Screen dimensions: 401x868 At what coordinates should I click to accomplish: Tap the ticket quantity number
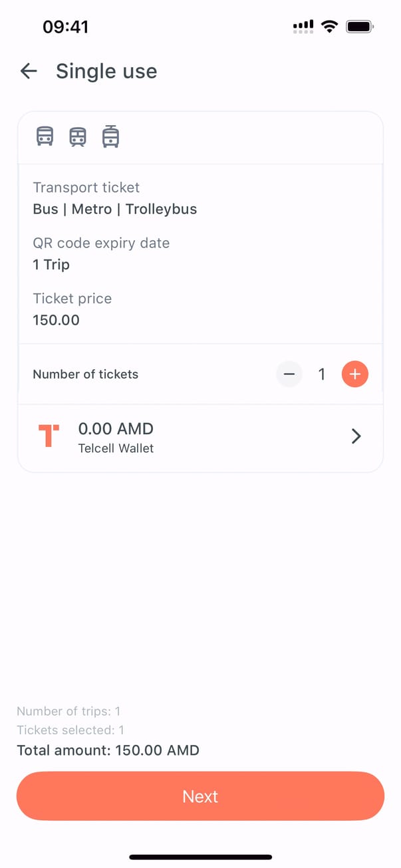[322, 374]
